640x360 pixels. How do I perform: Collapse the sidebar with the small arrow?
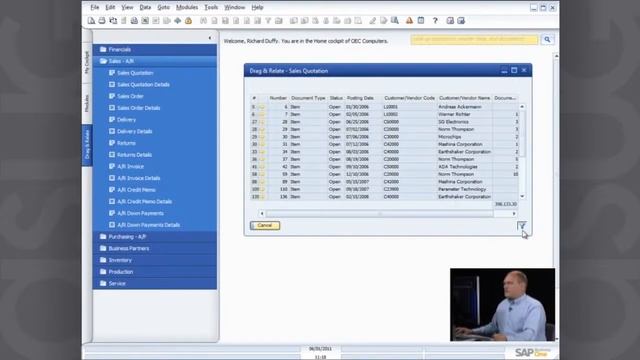click(x=210, y=38)
